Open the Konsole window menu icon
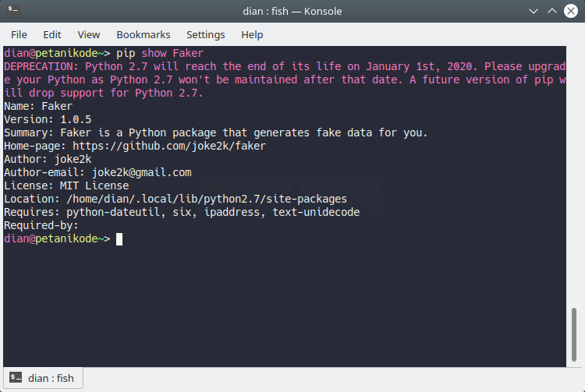The height and width of the screenshot is (392, 585). point(13,11)
